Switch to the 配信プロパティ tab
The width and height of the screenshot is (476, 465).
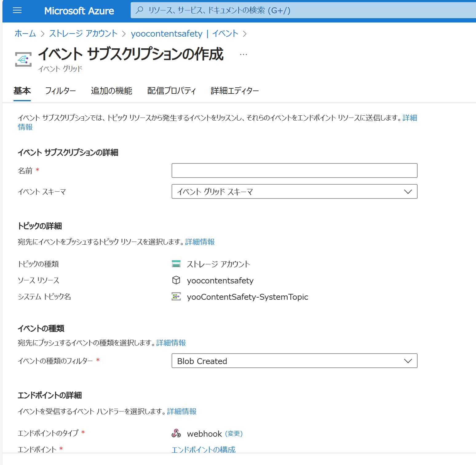coord(172,91)
